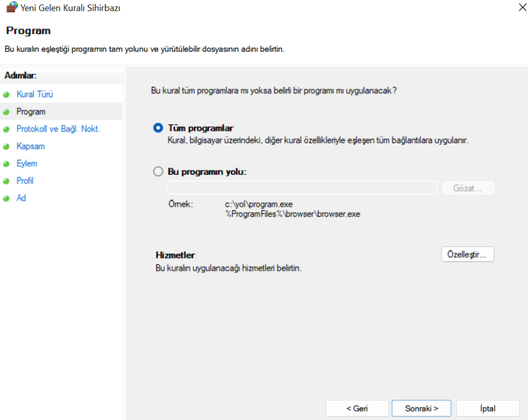Cancel the wizard with İptal button
This screenshot has height=420, width=528.
(x=488, y=408)
